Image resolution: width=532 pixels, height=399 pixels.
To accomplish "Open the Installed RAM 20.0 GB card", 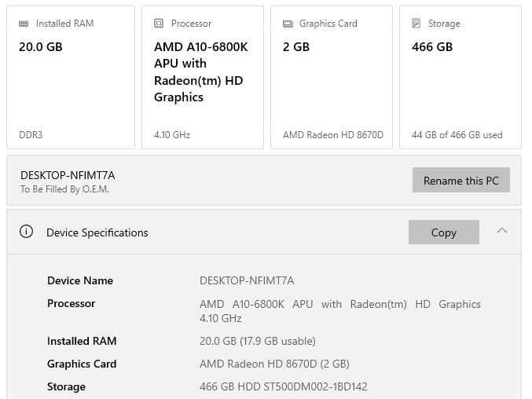I will tap(71, 79).
